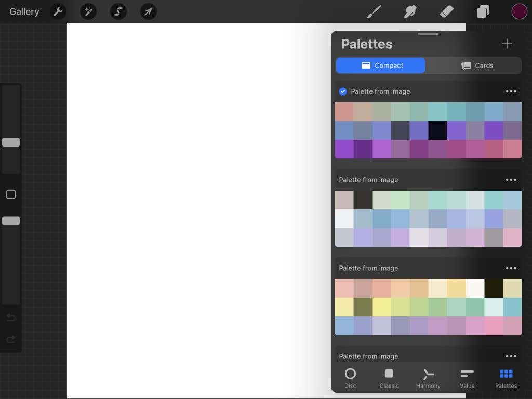Pick the dark brown-black swatch in third palette
The height and width of the screenshot is (399, 532).
494,288
